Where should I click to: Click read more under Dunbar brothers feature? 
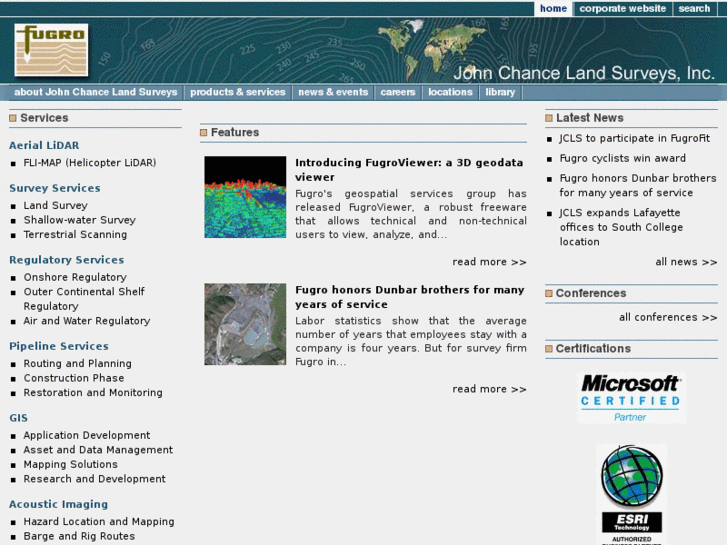pos(489,389)
